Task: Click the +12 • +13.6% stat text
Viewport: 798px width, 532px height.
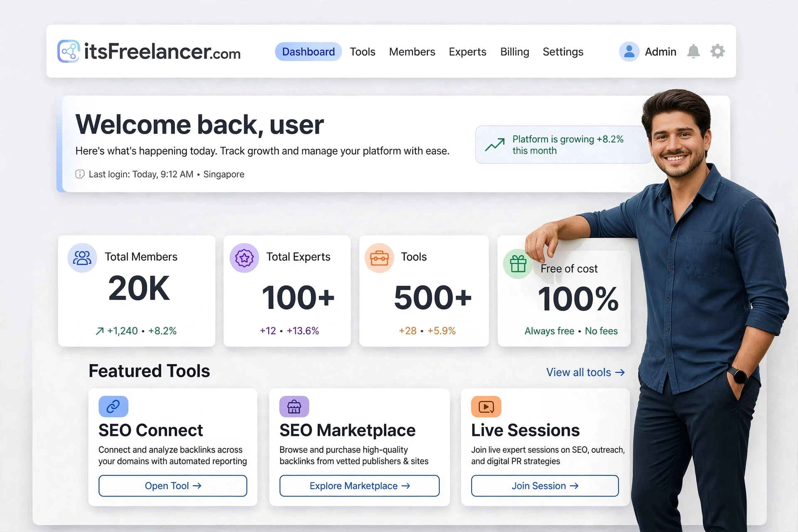Action: click(289, 331)
